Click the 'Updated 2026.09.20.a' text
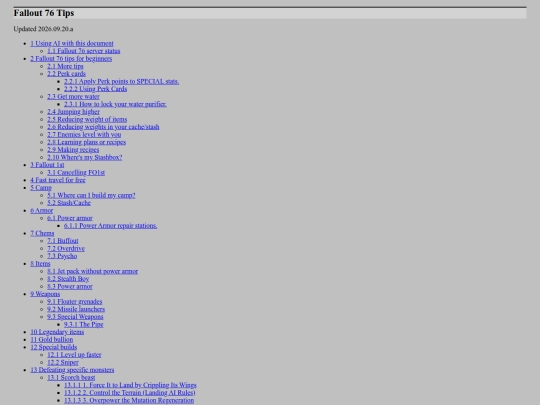This screenshot has width=540, height=405. coord(43,29)
